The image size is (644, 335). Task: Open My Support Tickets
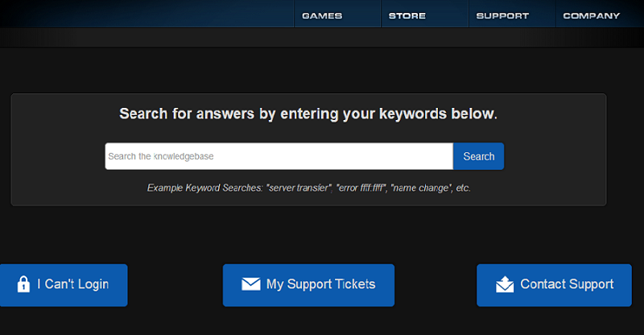pyautogui.click(x=320, y=284)
